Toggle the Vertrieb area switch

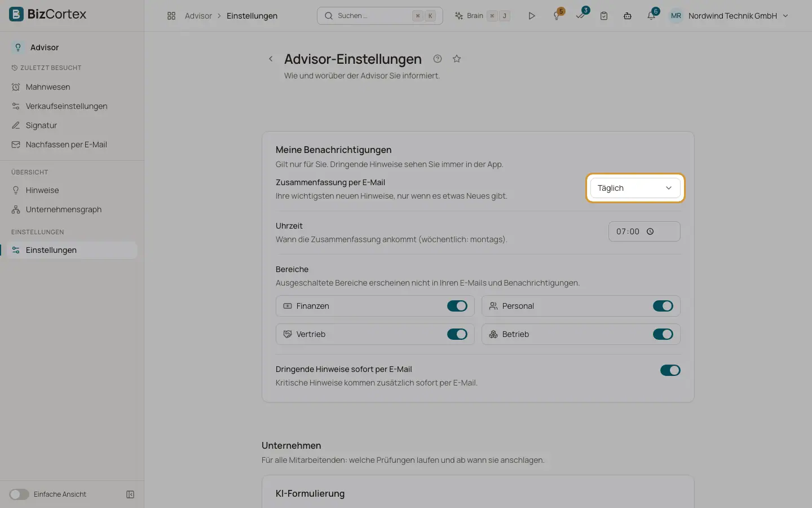(x=457, y=334)
